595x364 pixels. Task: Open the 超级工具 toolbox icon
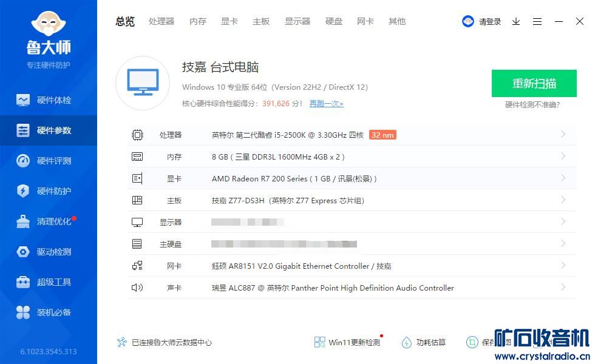[x=23, y=281]
